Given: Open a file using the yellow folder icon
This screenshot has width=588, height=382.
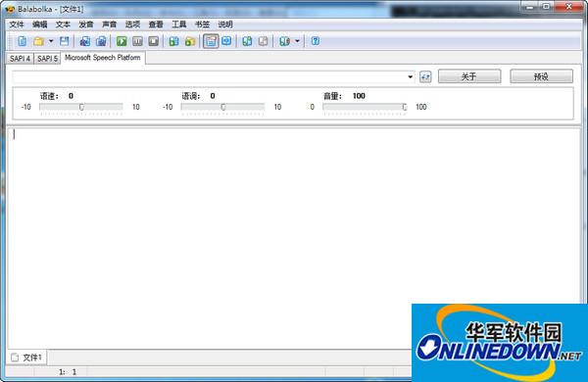Looking at the screenshot, I should (38, 41).
